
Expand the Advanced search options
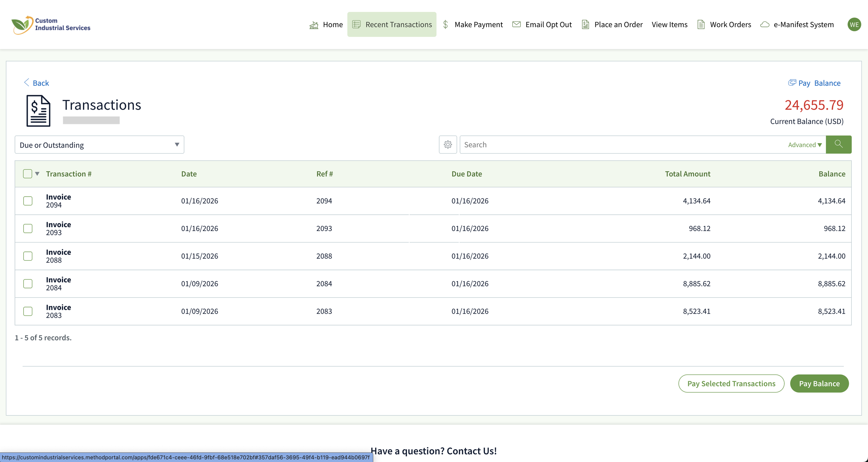coord(804,145)
